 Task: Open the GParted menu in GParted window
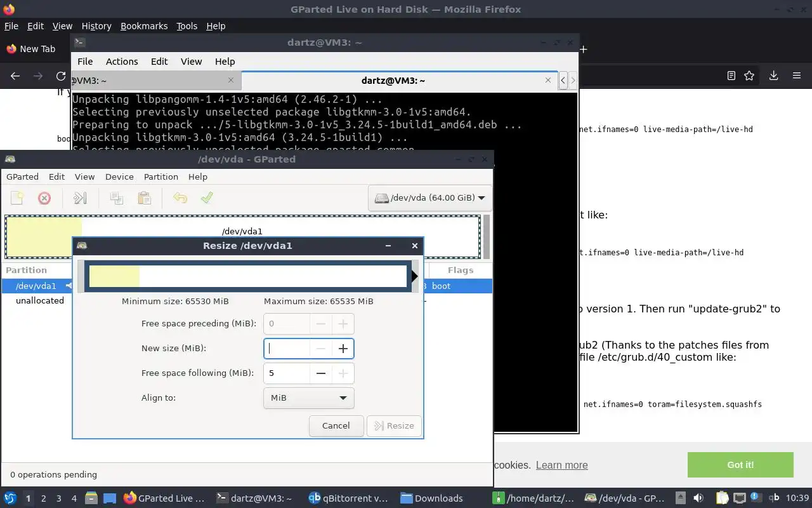pyautogui.click(x=22, y=177)
